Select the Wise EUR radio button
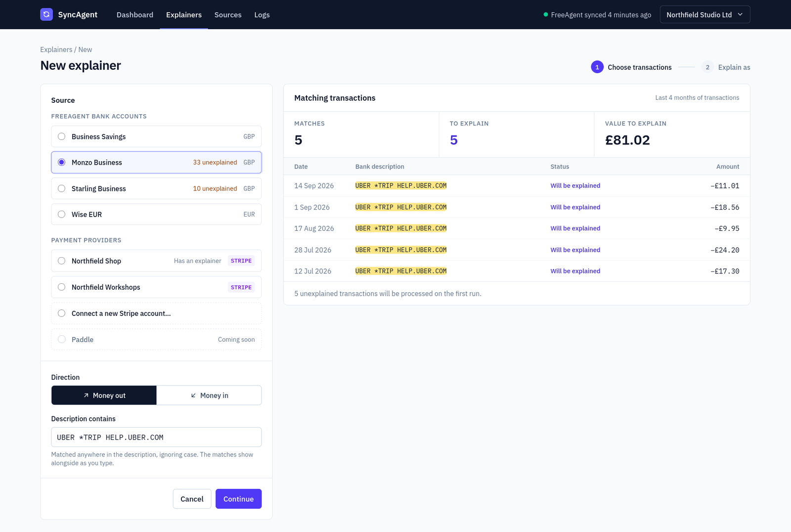 (61, 214)
